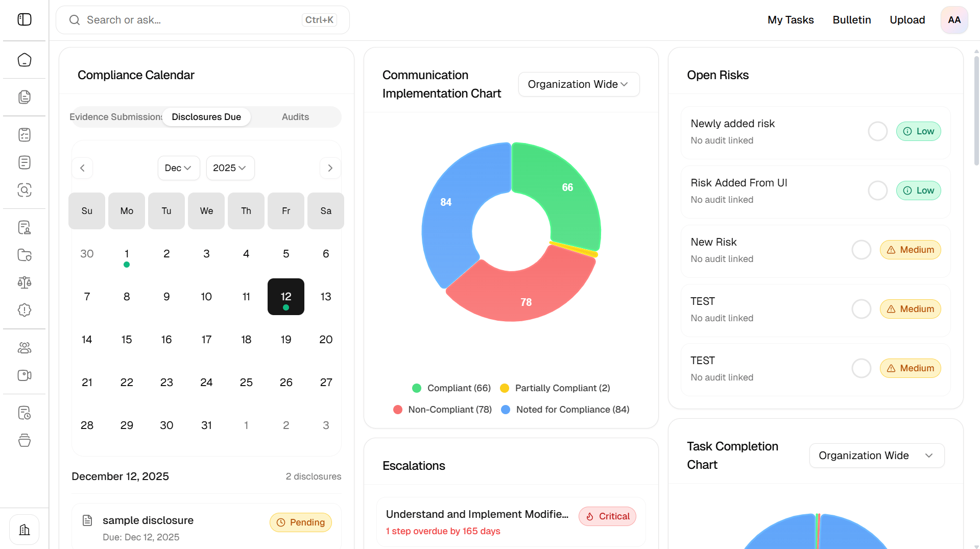Go to previous month with left chevron
This screenshot has width=980, height=549.
click(x=82, y=168)
